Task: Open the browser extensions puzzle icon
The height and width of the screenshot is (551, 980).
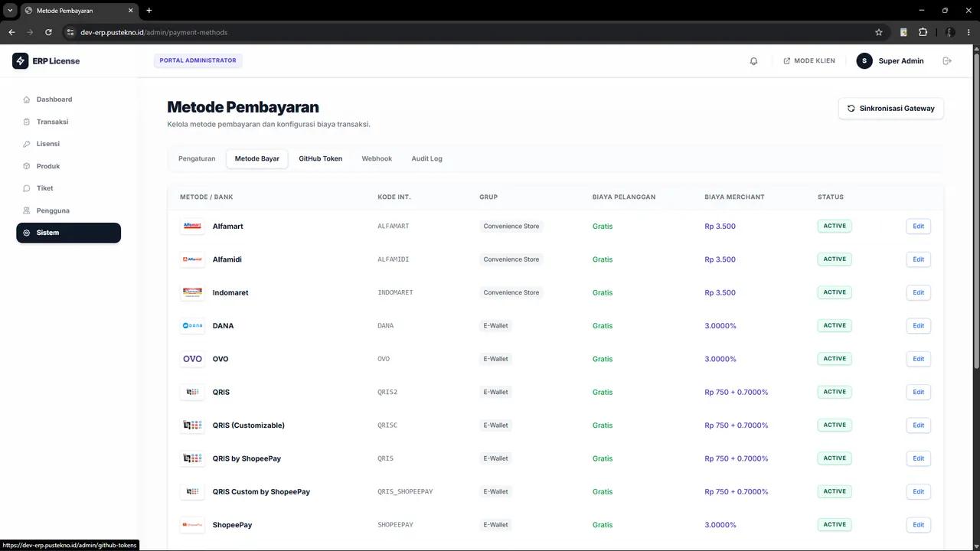Action: [x=923, y=32]
